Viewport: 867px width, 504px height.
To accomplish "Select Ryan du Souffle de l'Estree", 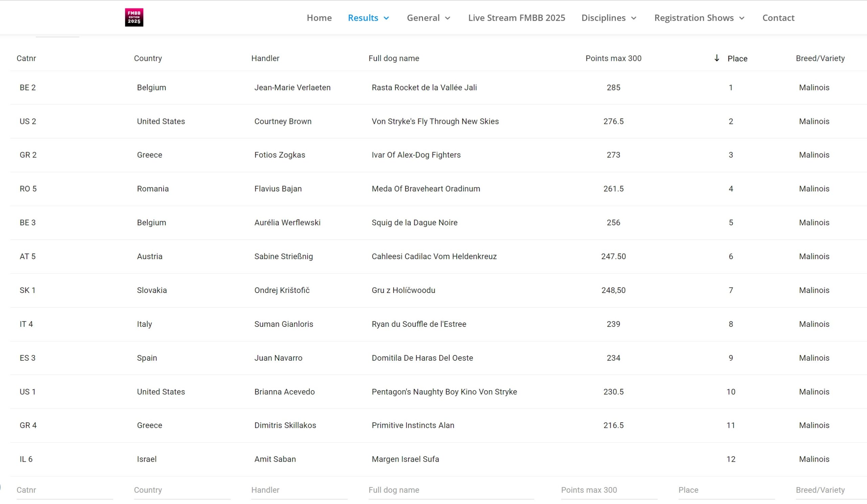I will [x=419, y=324].
